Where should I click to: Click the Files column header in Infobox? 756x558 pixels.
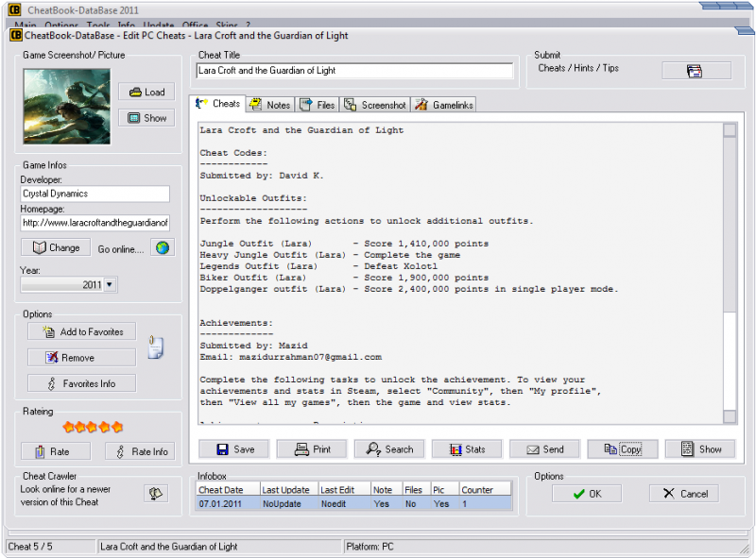[417, 490]
